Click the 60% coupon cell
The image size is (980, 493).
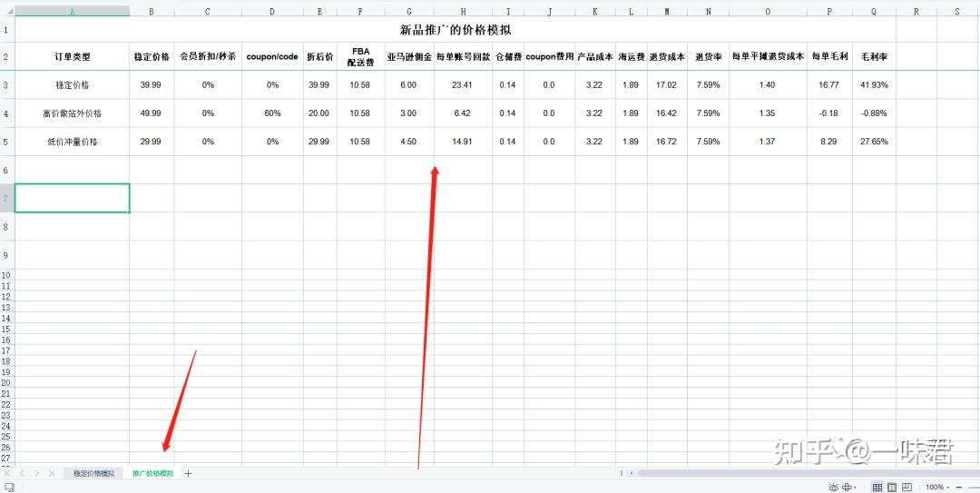pyautogui.click(x=272, y=113)
